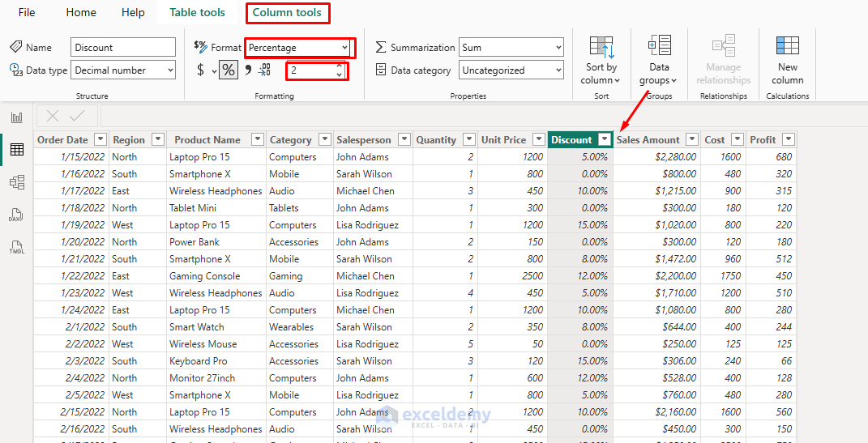
Task: Click cell with date 1/15/2022
Action: pos(71,157)
